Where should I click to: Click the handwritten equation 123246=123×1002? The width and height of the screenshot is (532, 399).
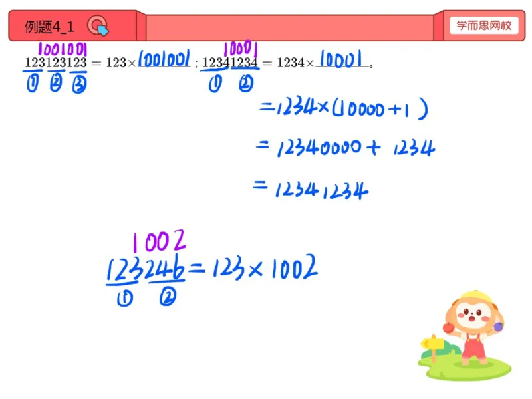pos(212,269)
